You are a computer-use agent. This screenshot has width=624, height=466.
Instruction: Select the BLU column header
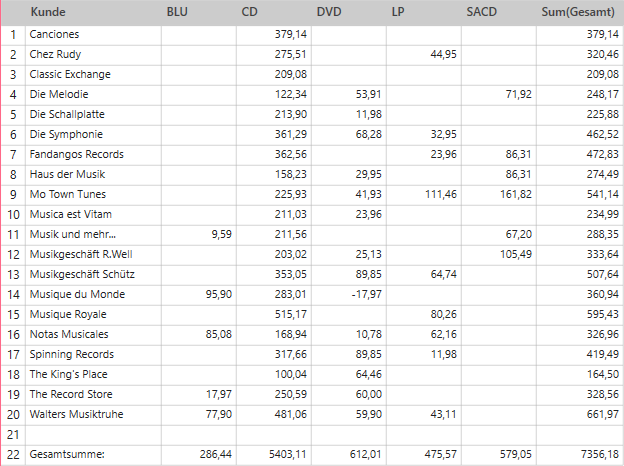coord(176,13)
